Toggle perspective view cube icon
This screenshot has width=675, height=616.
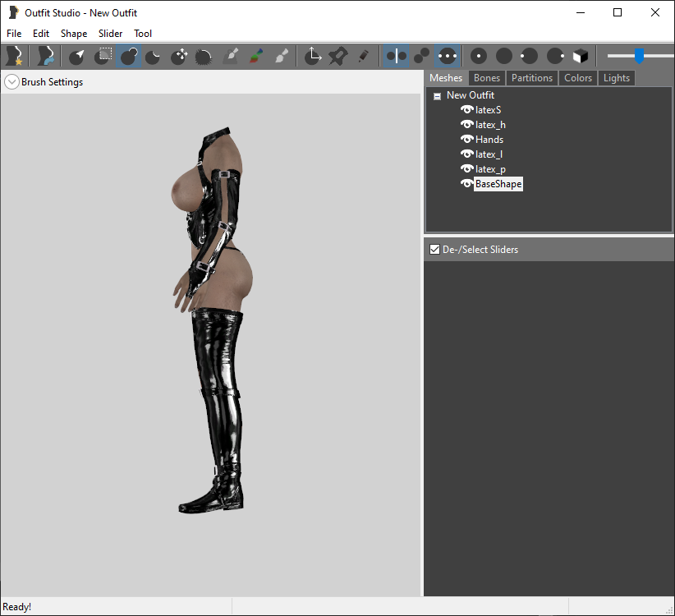[x=581, y=56]
